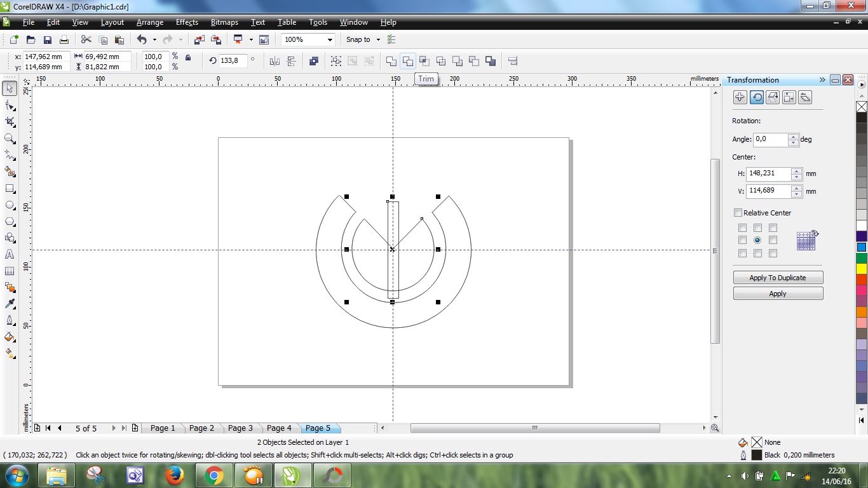The width and height of the screenshot is (868, 488).
Task: Switch to Scale and Mirror transformation mode
Action: click(773, 97)
